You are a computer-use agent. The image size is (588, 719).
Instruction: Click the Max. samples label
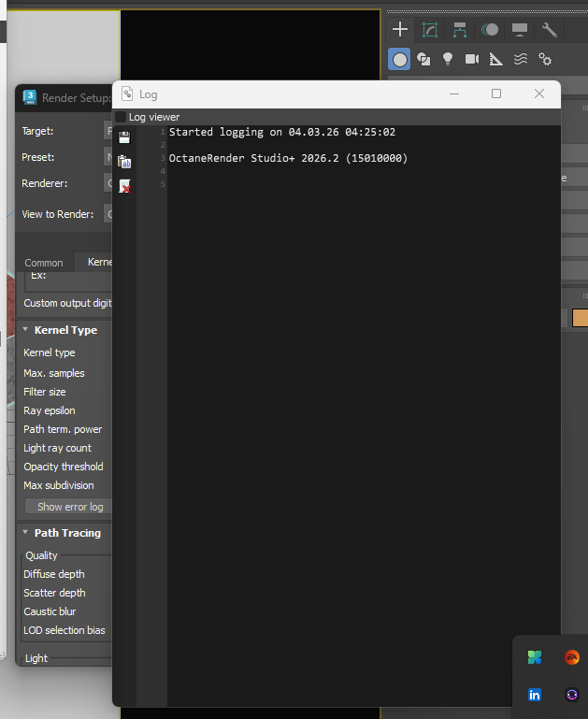54,373
